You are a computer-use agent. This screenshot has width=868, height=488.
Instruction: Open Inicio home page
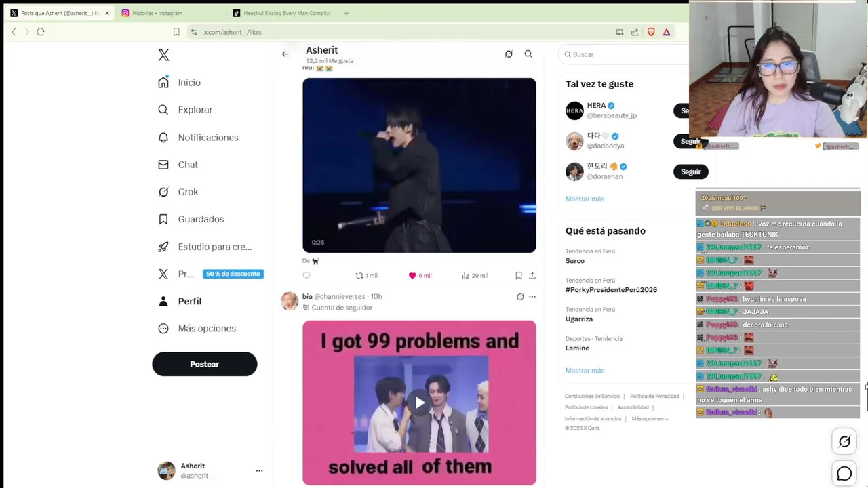[x=180, y=83]
